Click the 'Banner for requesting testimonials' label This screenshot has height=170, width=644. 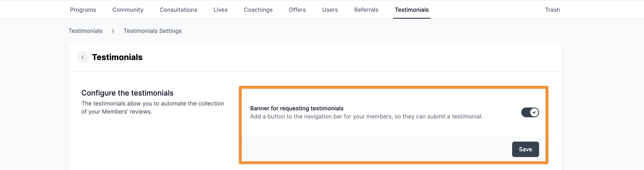pos(296,108)
